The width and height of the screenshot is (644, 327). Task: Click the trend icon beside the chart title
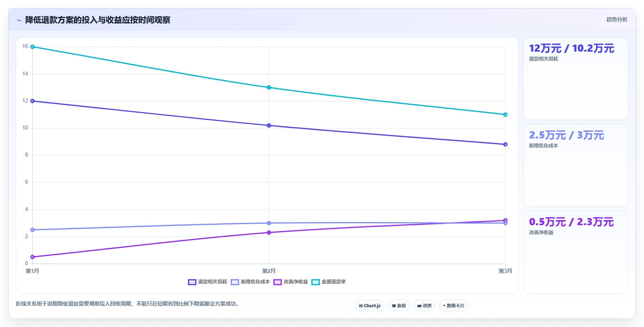tap(19, 20)
